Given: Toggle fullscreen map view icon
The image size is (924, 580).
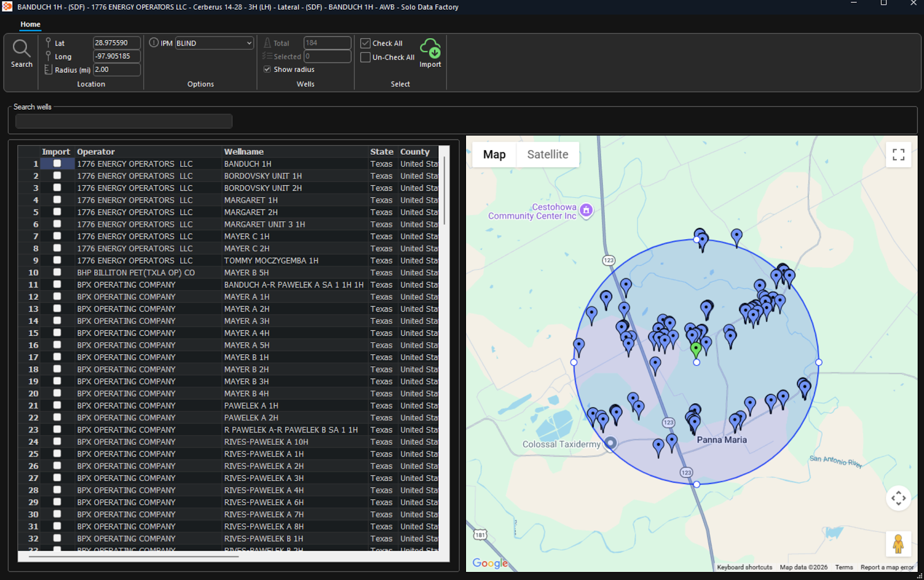Looking at the screenshot, I should tap(898, 155).
